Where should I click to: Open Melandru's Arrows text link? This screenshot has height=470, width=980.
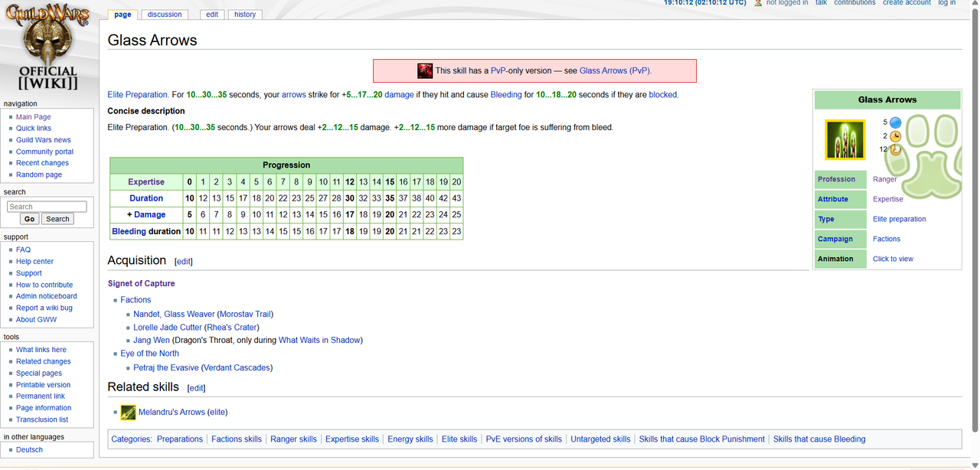click(171, 413)
